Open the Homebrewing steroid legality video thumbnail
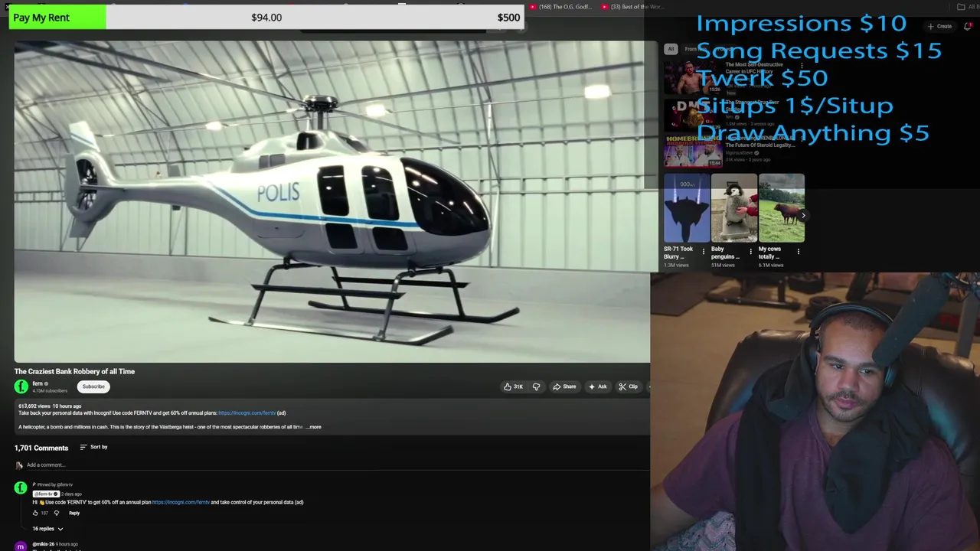The image size is (980, 551). [693, 151]
